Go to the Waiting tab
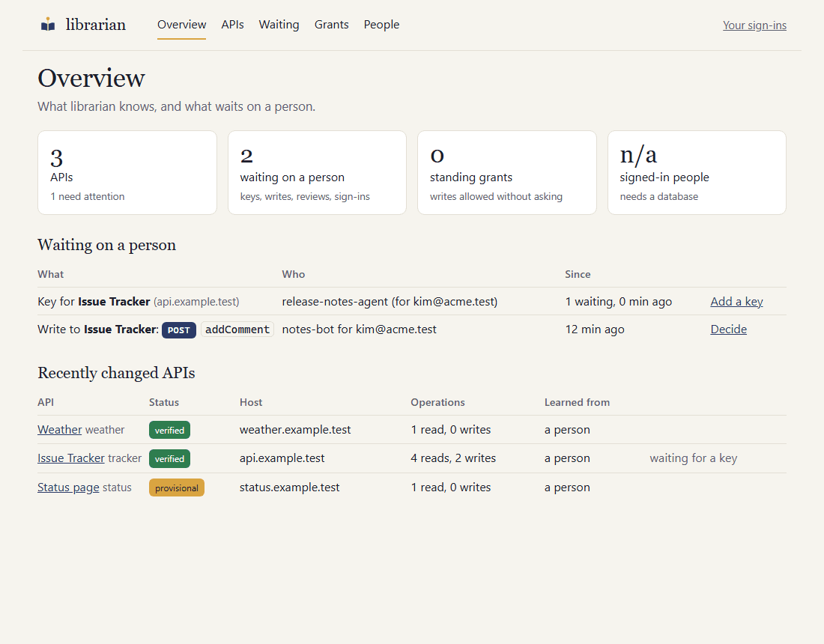The height and width of the screenshot is (644, 824). (x=279, y=25)
